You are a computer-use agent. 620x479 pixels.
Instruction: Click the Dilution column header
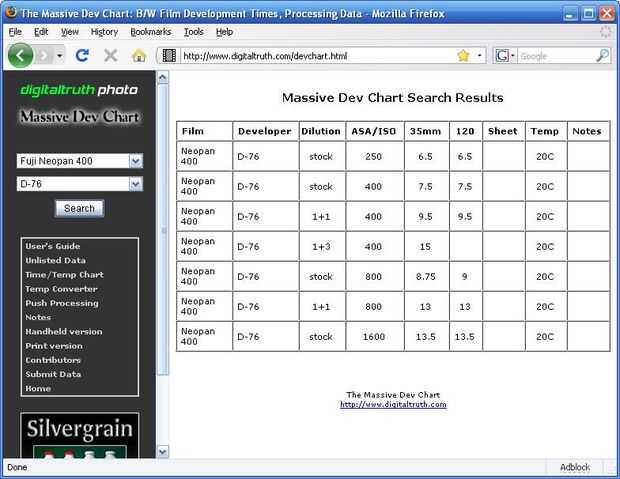321,131
